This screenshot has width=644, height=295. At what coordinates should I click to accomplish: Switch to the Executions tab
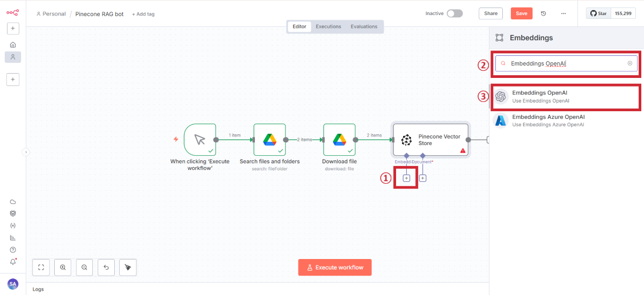[328, 26]
